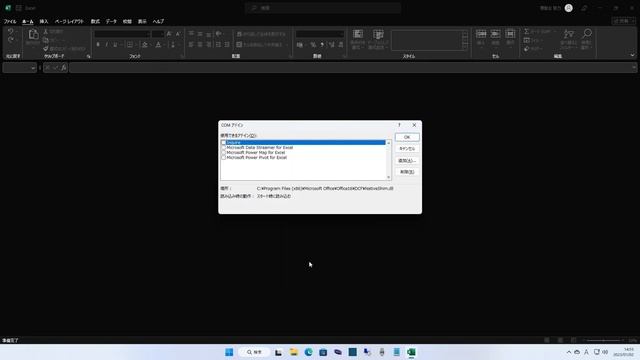Screen dimensions: 640x360
Task: Adjust the status bar zoom slider
Action: tap(604, 340)
